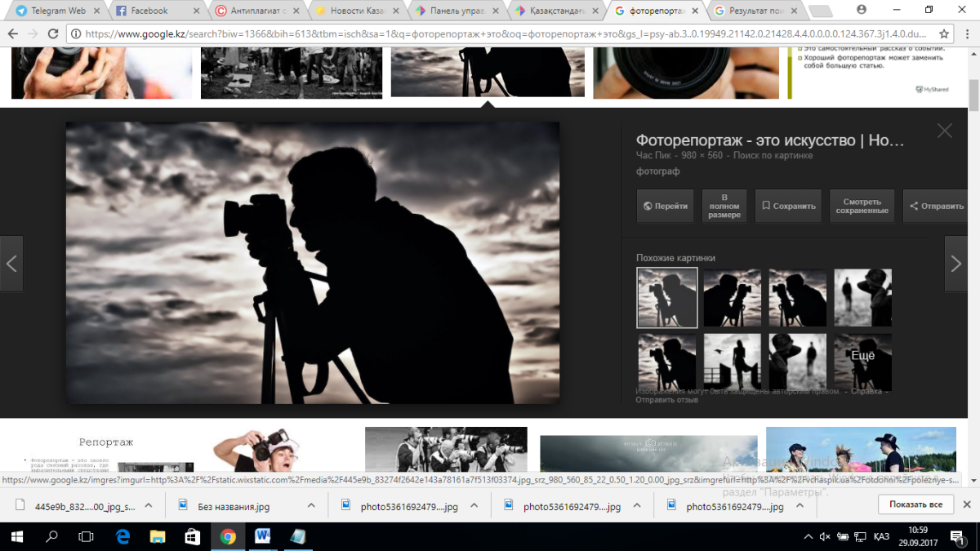Viewport: 980px width, 551px height.
Task: Switch to the Telegram Web tab
Action: point(53,11)
